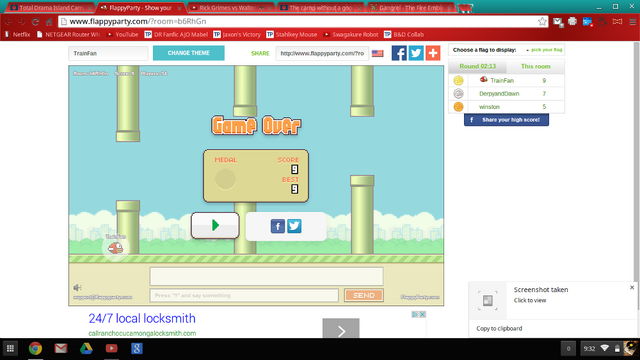
Task: Bookmark this page with the star icon
Action: pos(542,22)
